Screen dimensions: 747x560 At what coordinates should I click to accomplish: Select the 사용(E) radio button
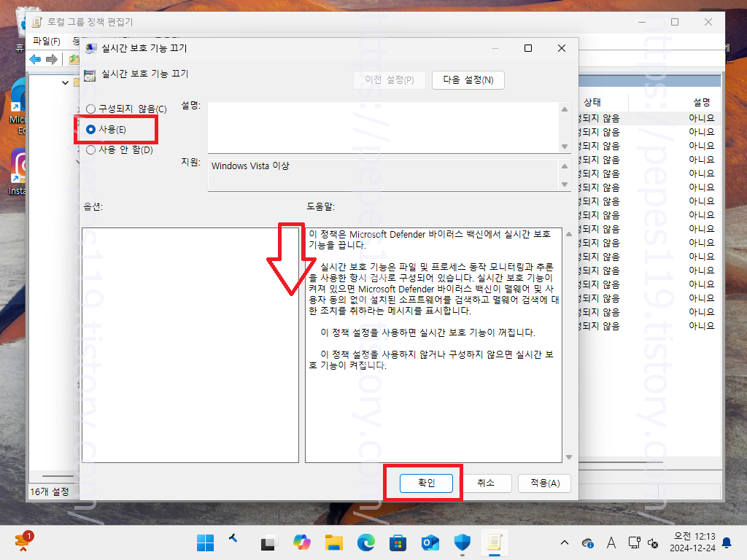(90, 130)
